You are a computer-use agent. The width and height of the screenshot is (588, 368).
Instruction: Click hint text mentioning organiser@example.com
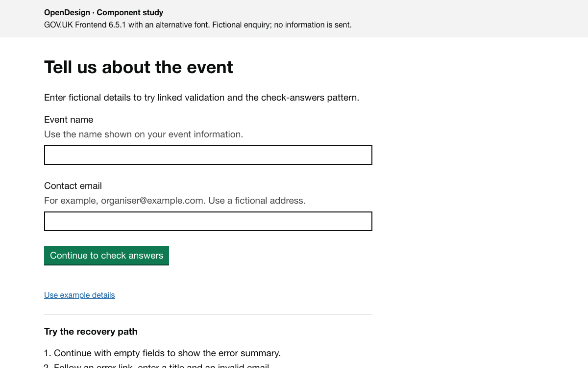(x=175, y=201)
